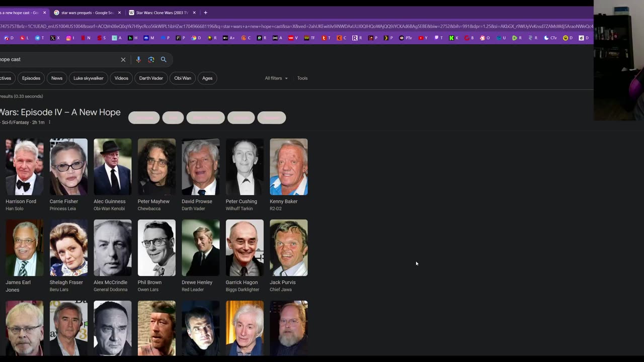This screenshot has width=644, height=362.
Task: Open Peter Cushing's photo
Action: (245, 167)
